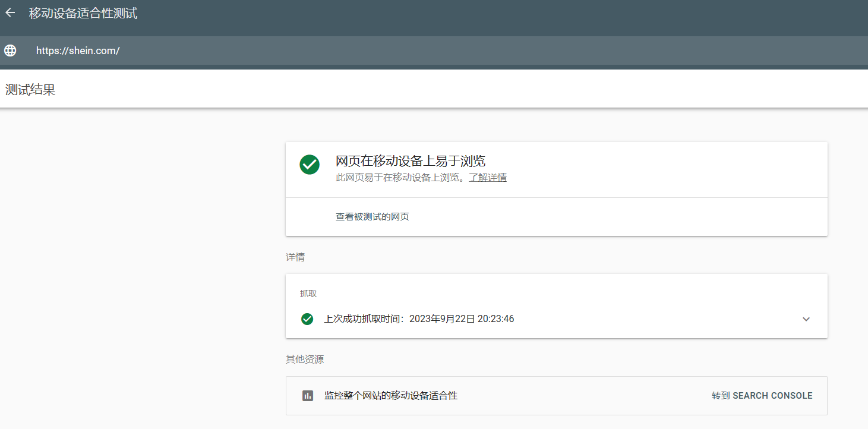
Task: Click the last crawl time 2023年9月22日 20:23:46
Action: pyautogui.click(x=462, y=319)
